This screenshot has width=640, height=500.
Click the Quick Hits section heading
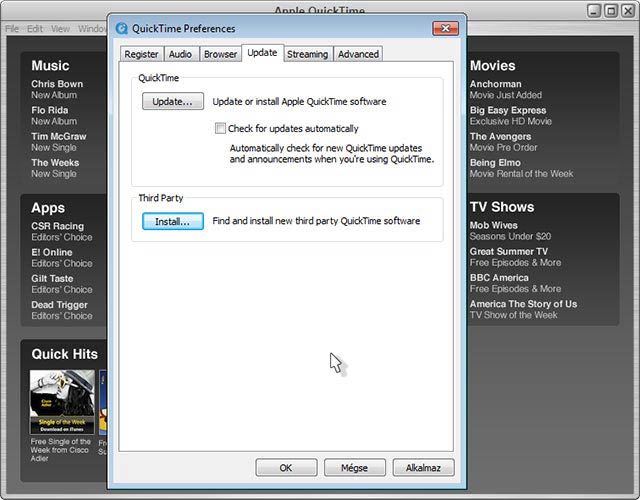click(64, 354)
